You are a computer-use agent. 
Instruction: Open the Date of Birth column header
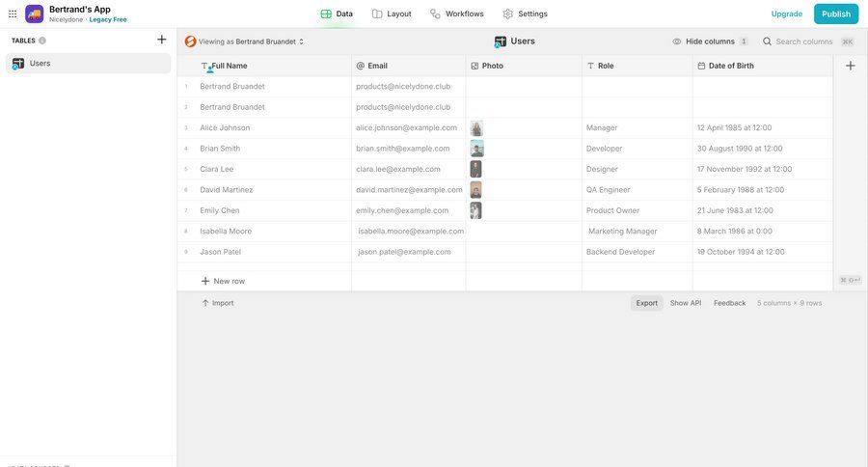tap(762, 66)
